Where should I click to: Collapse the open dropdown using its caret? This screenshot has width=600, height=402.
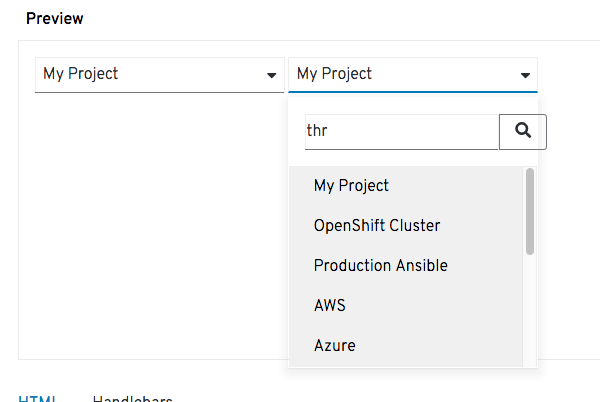525,75
